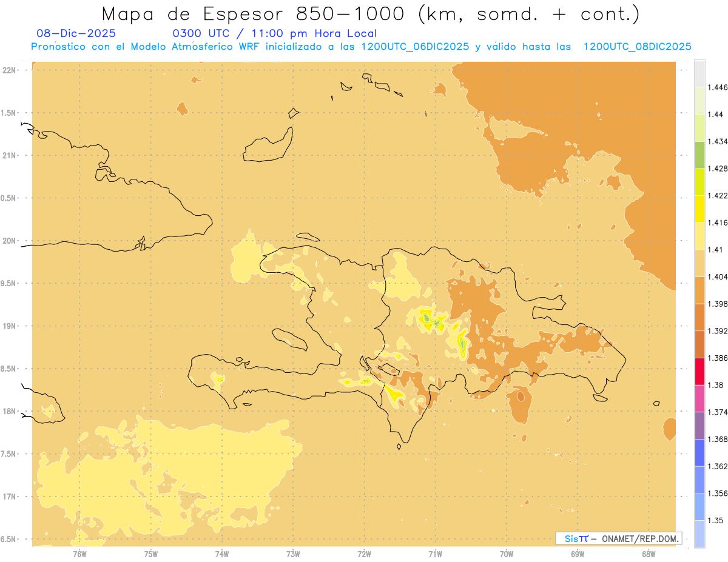
Task: Click the colorbar value 1.446
Action: coord(718,87)
